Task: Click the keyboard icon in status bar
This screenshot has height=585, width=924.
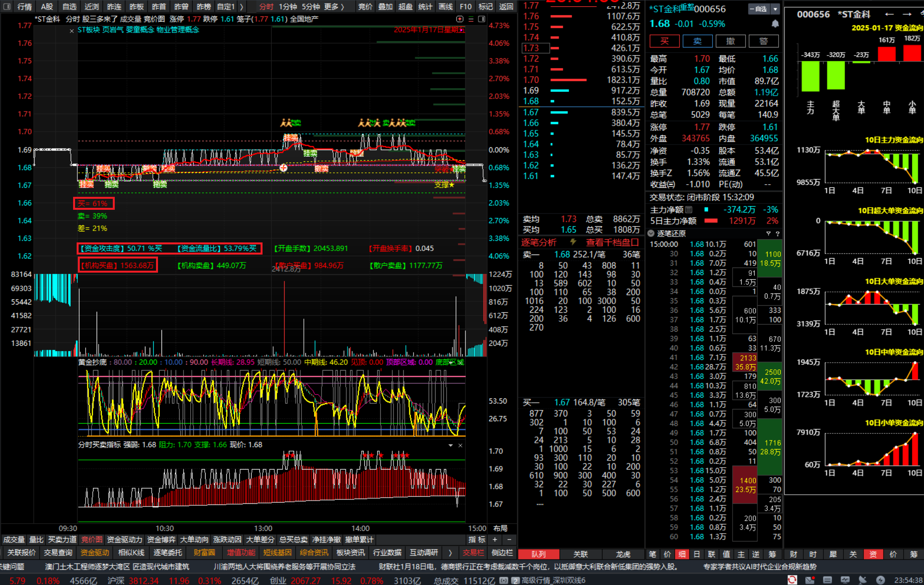Action: click(x=827, y=580)
